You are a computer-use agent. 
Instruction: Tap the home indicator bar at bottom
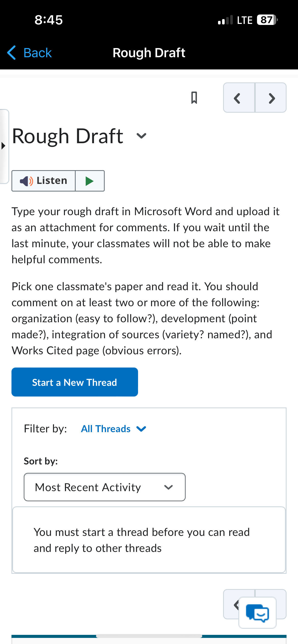coord(149,636)
